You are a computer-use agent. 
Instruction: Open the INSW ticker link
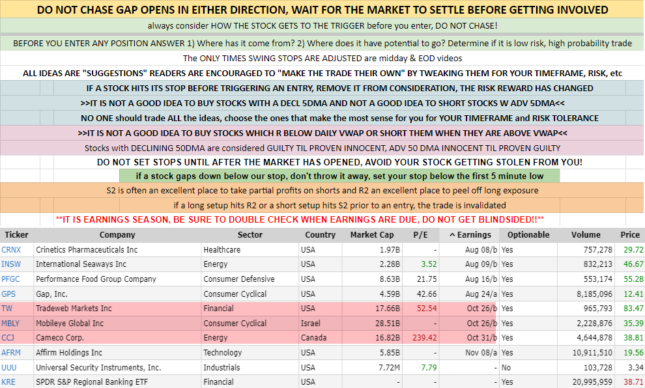click(11, 264)
